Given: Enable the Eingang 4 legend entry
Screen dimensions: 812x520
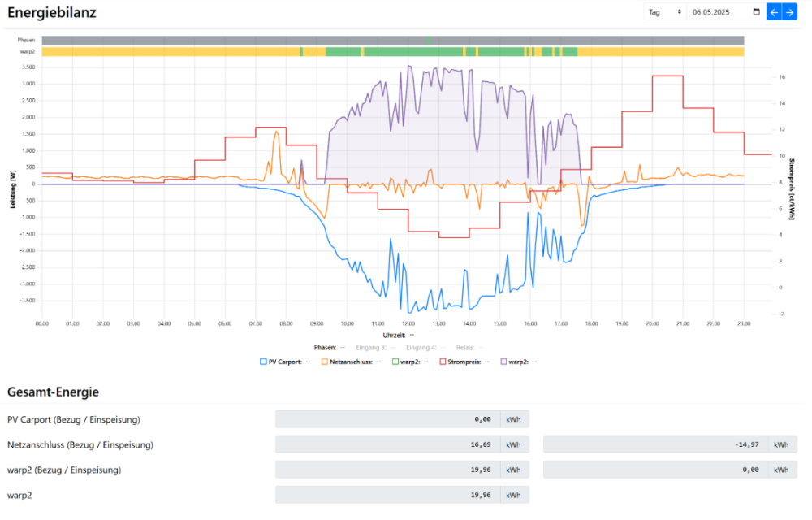Looking at the screenshot, I should pyautogui.click(x=421, y=348).
